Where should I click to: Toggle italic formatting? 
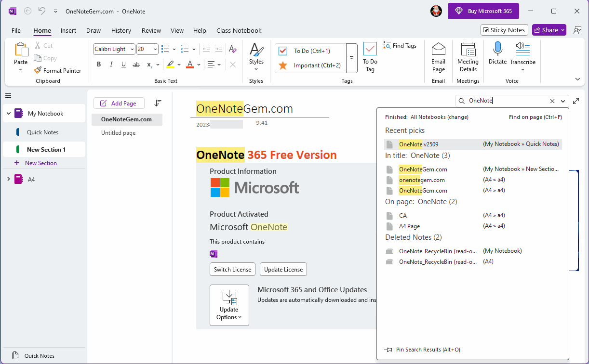(111, 64)
